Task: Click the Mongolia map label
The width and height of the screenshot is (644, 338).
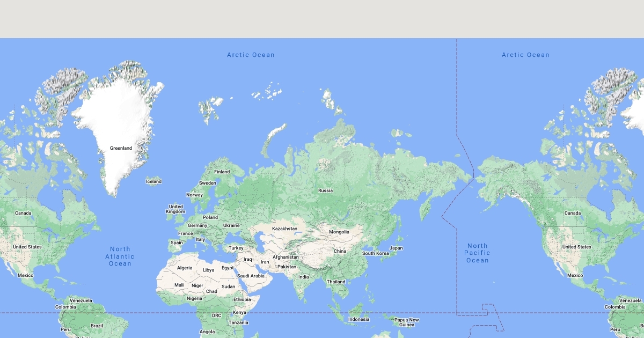Action: [x=339, y=232]
